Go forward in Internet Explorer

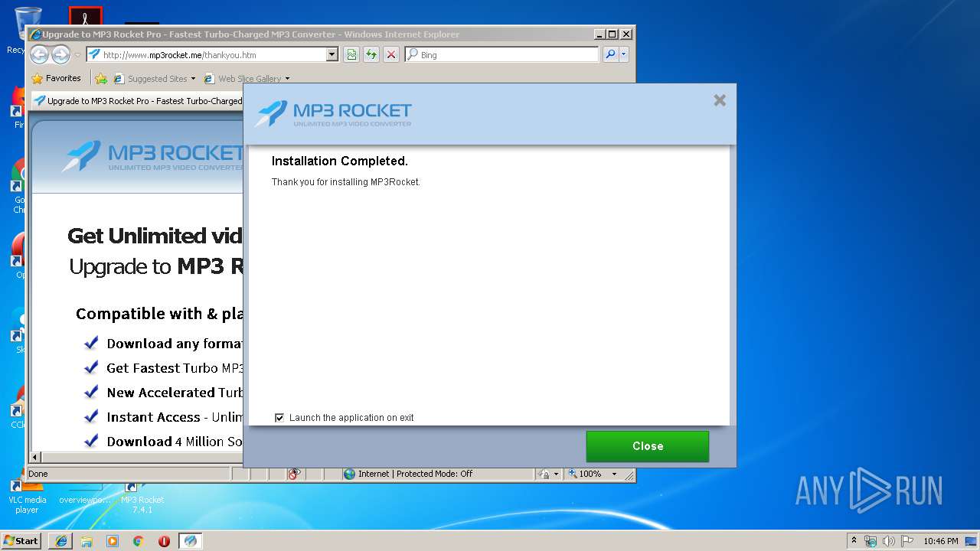[60, 54]
